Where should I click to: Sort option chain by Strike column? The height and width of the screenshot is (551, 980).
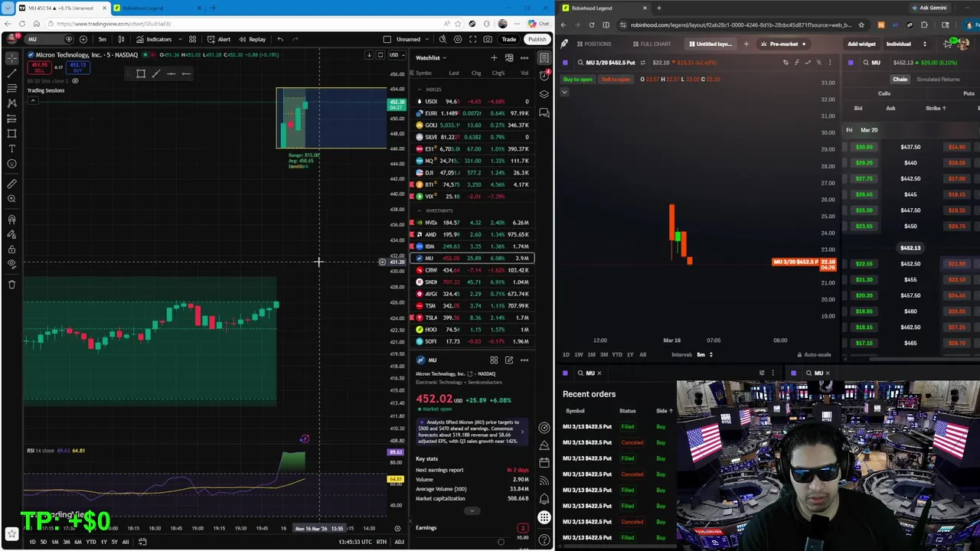[x=936, y=108]
